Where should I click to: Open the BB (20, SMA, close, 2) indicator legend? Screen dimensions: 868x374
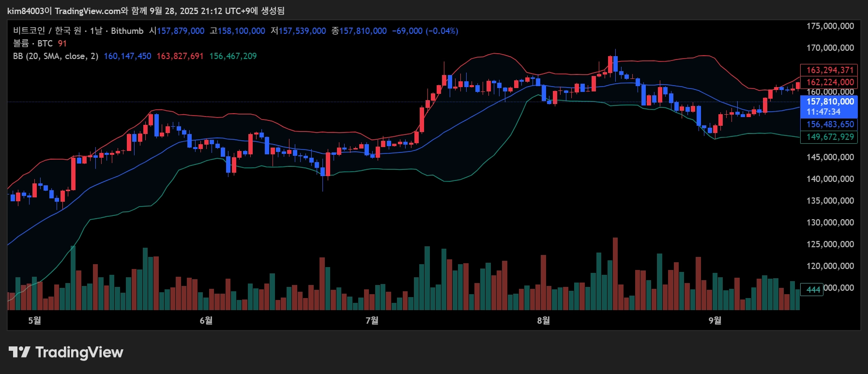click(56, 56)
